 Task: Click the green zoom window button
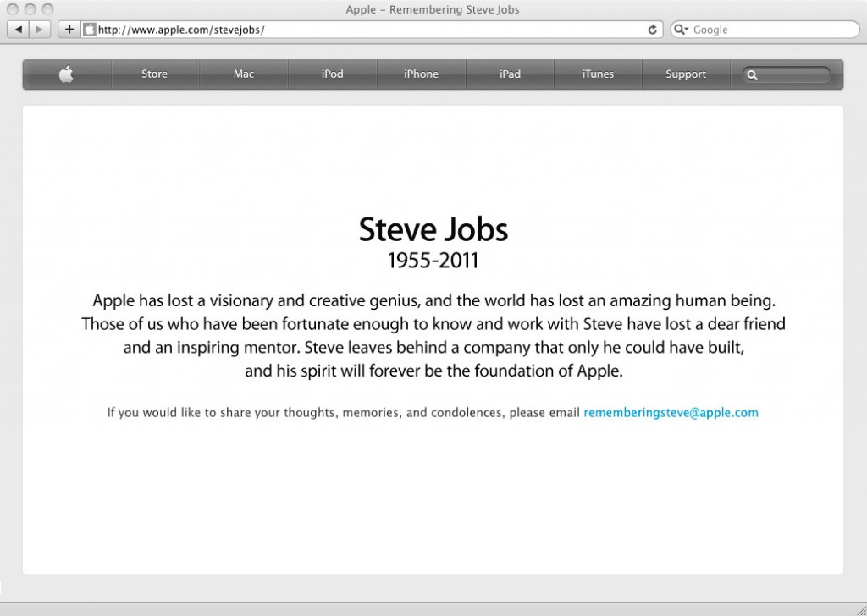48,9
